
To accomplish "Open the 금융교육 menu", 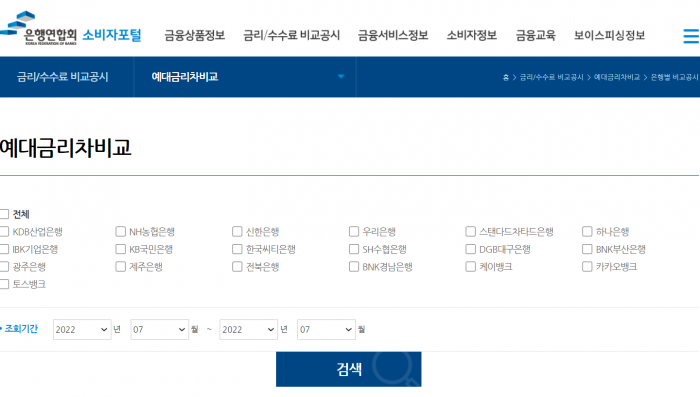I will click(535, 35).
